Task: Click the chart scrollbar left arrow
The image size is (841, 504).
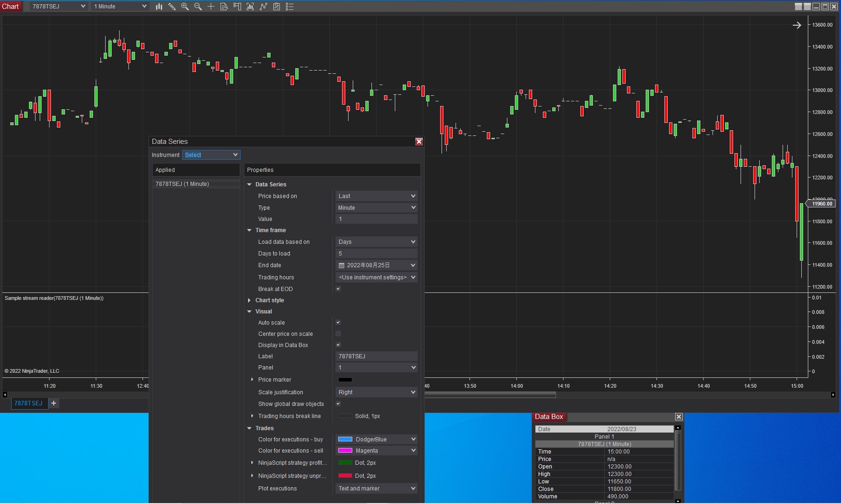Action: (5, 395)
